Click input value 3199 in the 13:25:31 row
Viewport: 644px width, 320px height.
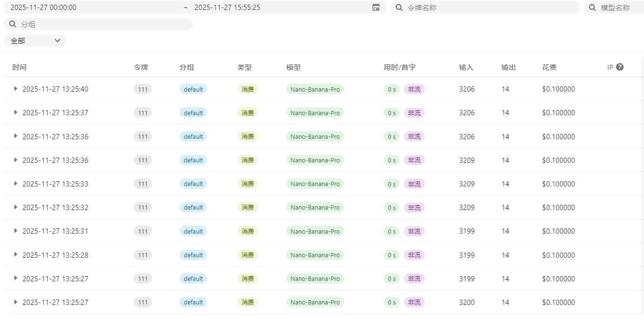pyautogui.click(x=467, y=231)
